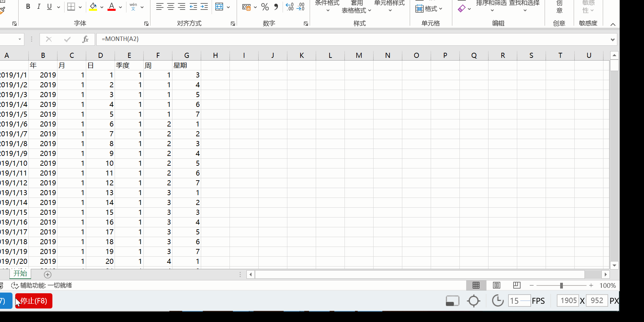644x322 pixels.
Task: Apply red font color
Action: pyautogui.click(x=112, y=7)
